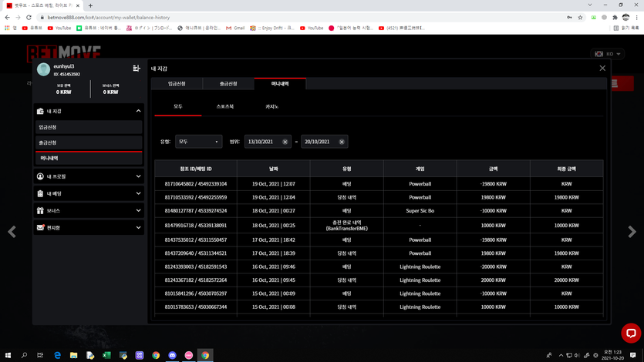Open the Chrome profile avatar
Viewport: 644px width, 362px height.
point(625,17)
